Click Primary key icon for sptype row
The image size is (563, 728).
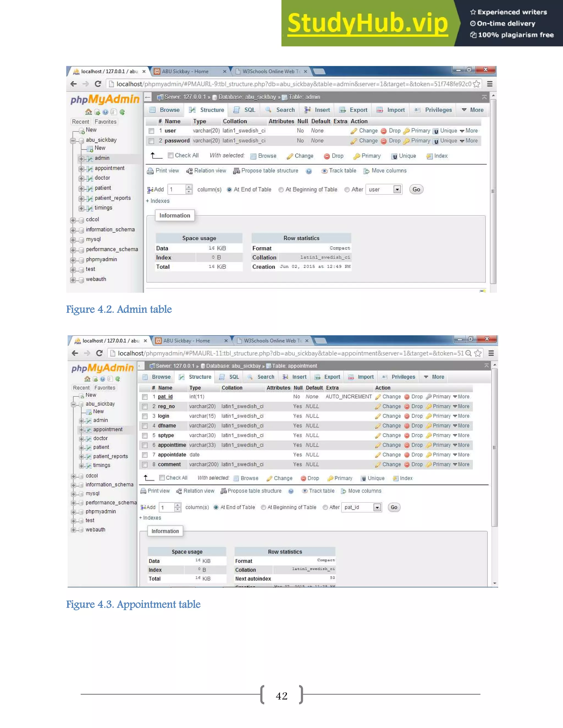click(x=429, y=436)
